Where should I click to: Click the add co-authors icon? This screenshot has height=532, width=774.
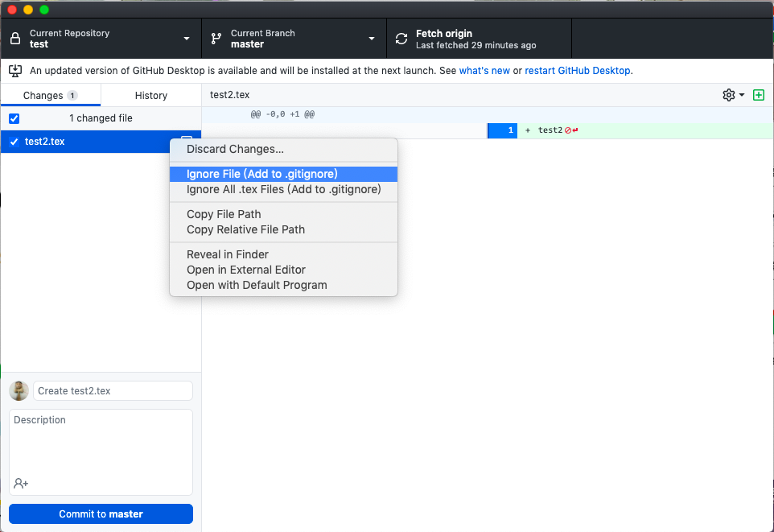pyautogui.click(x=21, y=483)
